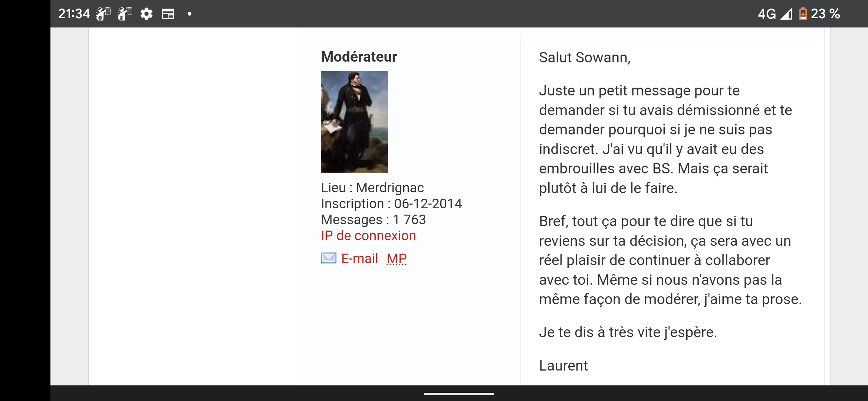Tap the 21:34 clock
868x401 pixels.
tap(74, 14)
